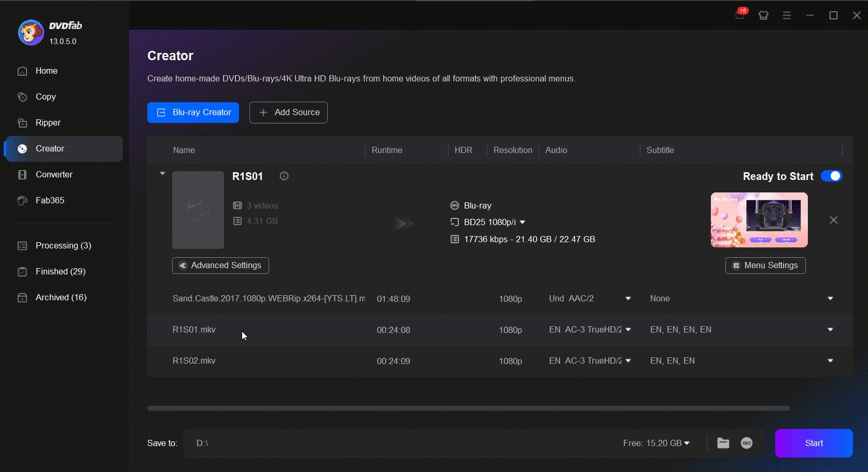Expand the audio dropdown for Sand.Castle row

click(x=628, y=299)
